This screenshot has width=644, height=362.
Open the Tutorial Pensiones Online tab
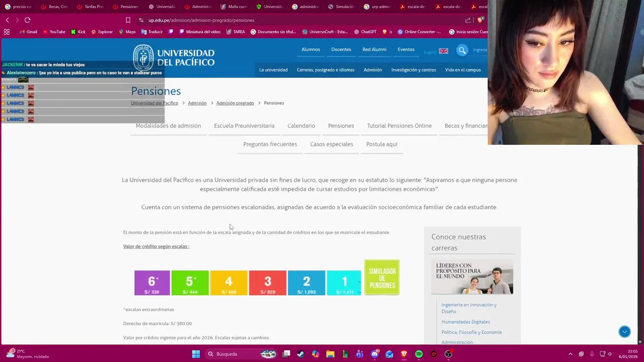399,126
